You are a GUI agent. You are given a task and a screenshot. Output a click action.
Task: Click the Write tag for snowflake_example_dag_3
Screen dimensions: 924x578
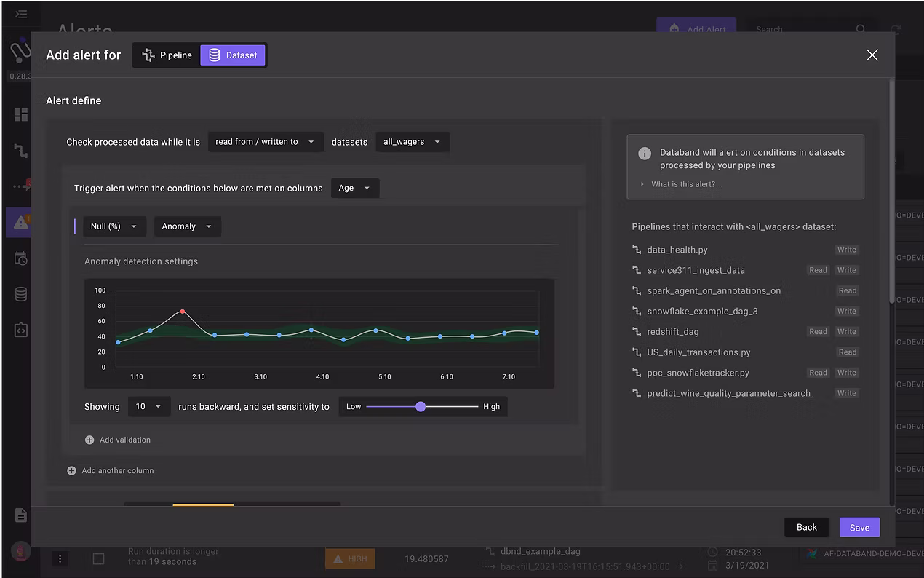[847, 311]
